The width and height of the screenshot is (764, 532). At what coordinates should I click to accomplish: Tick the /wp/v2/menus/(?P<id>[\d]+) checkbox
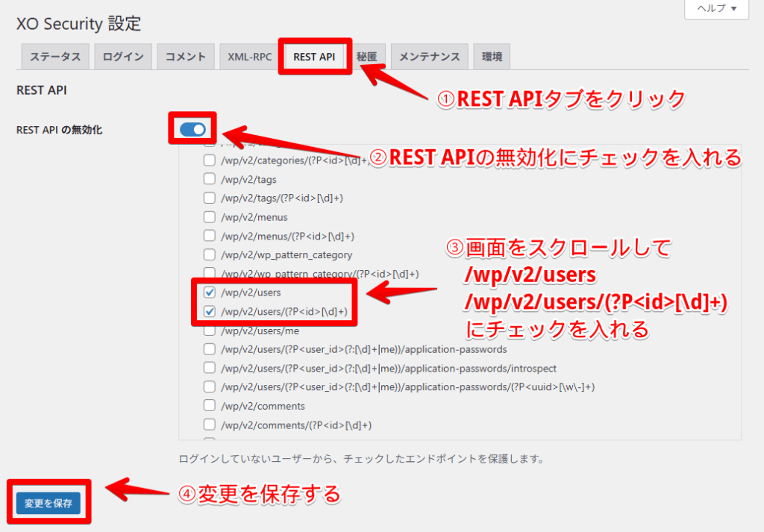pyautogui.click(x=210, y=236)
